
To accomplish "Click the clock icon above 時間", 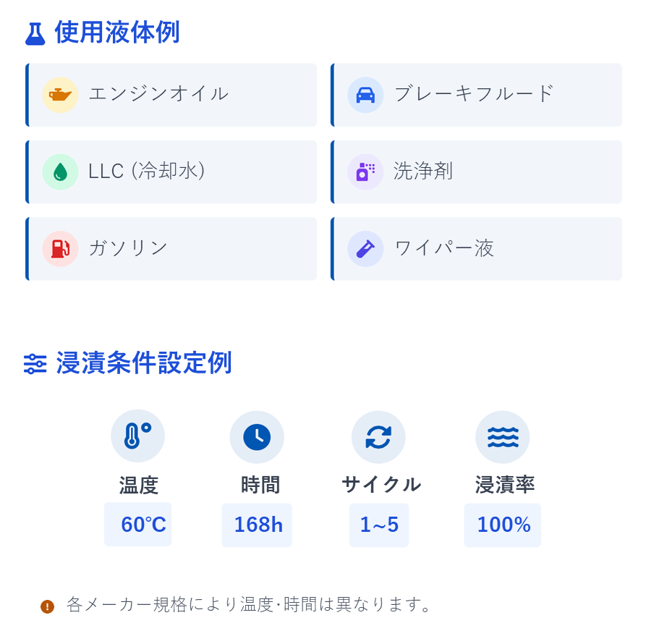I will 257,437.
